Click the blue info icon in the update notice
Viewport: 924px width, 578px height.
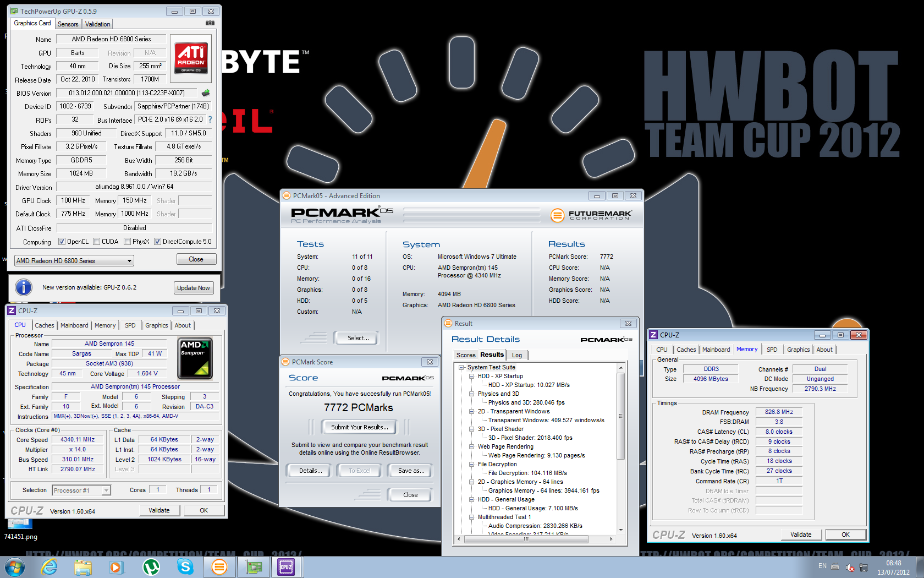click(24, 287)
